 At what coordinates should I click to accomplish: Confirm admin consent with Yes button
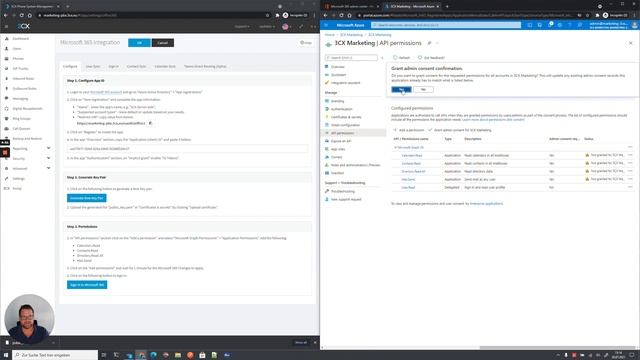point(401,89)
